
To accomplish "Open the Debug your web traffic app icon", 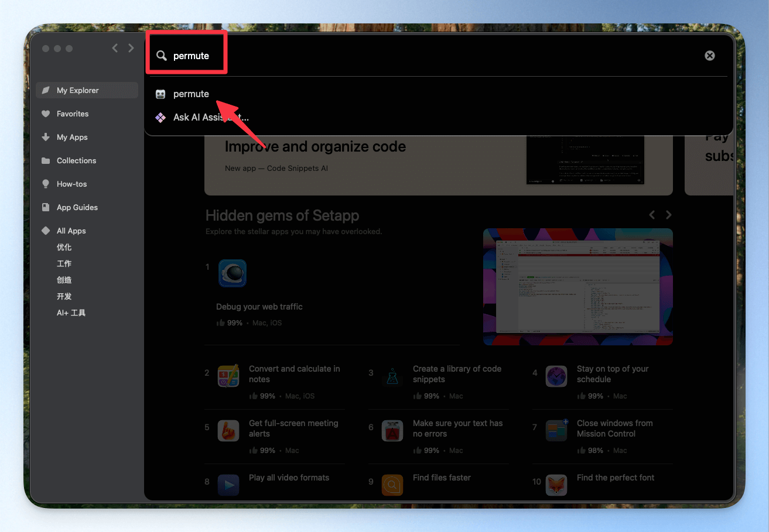I will tap(233, 273).
